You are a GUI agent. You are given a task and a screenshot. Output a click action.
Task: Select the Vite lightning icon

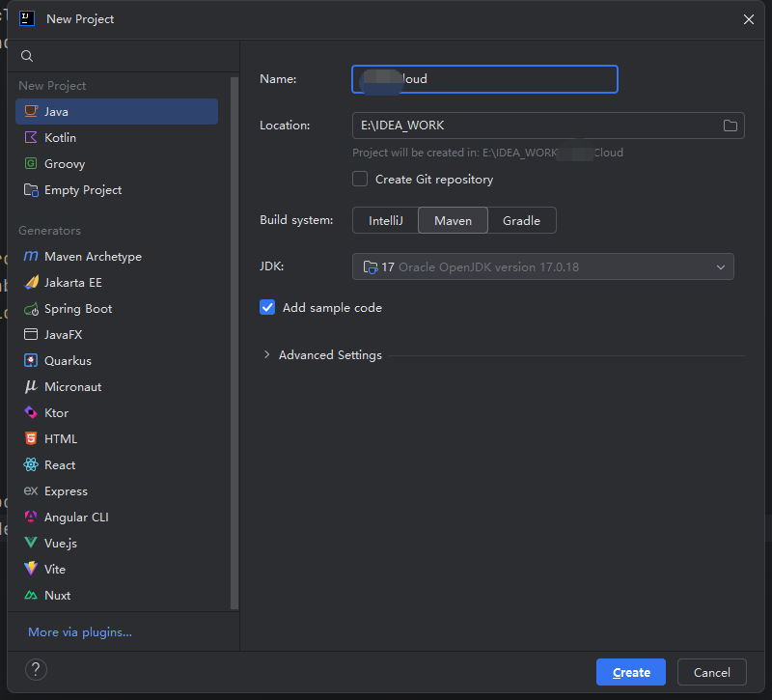[x=31, y=569]
